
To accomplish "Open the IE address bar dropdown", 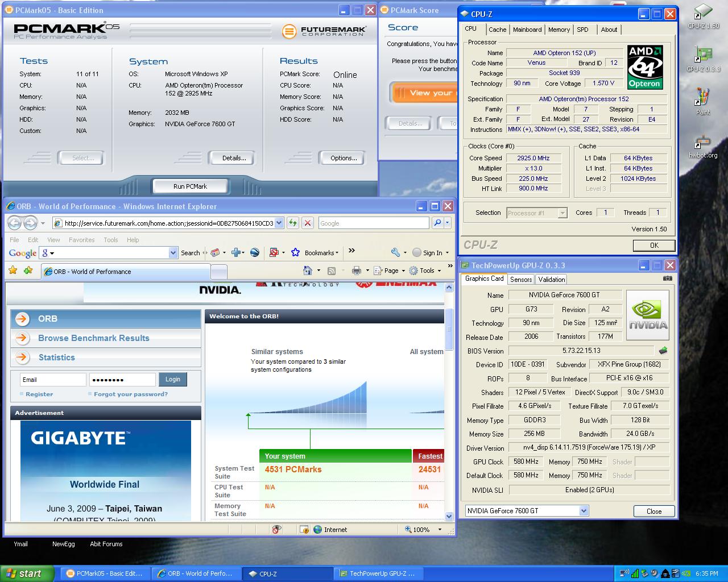I will (279, 223).
